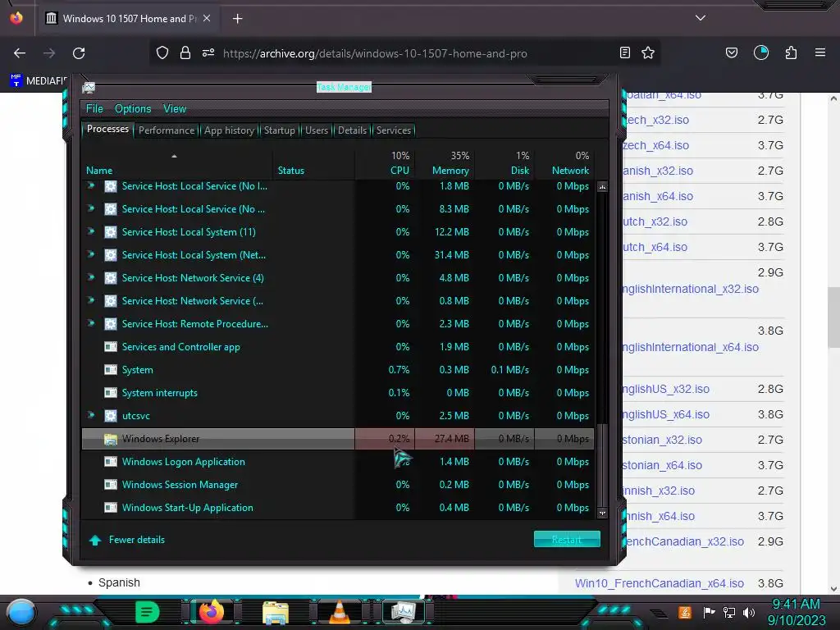
Task: Click the System process icon
Action: [x=111, y=370]
